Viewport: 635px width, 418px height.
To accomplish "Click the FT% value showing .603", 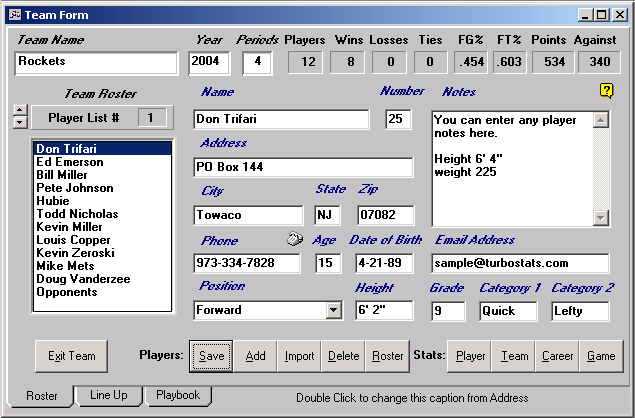I will [509, 62].
